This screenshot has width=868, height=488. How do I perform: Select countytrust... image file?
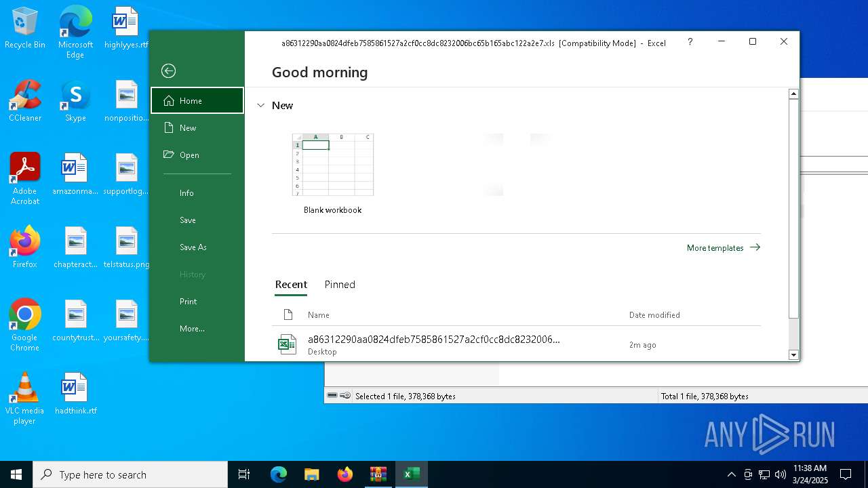click(x=75, y=321)
